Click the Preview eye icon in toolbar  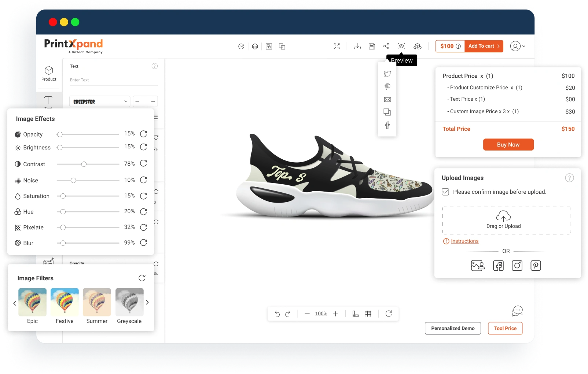(401, 46)
